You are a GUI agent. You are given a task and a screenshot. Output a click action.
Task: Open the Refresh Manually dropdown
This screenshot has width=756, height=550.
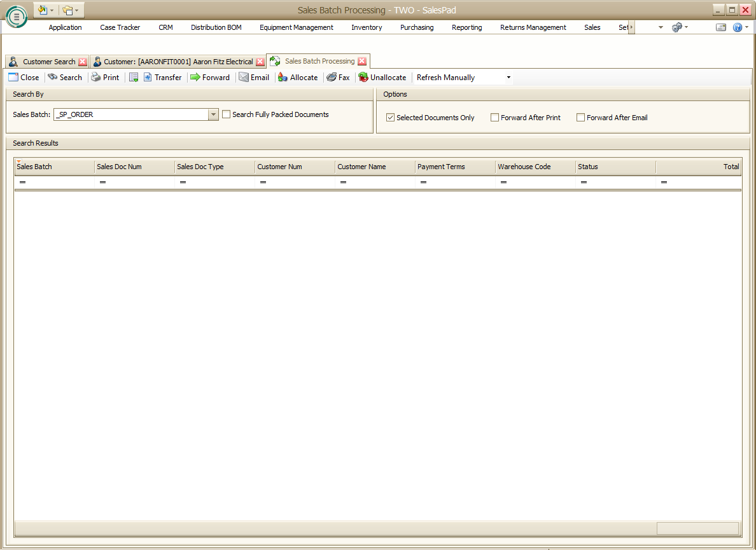coord(508,78)
